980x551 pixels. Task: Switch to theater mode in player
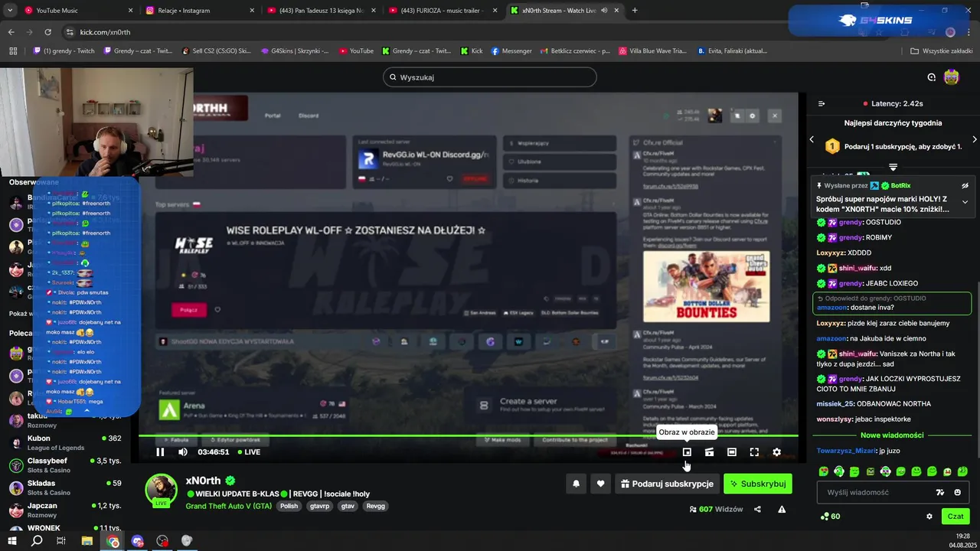click(x=732, y=452)
